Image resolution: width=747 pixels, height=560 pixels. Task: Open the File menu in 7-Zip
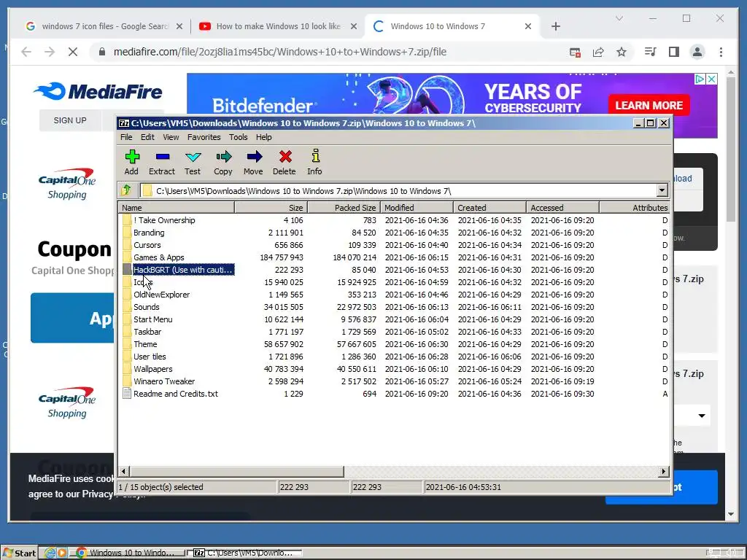(x=126, y=137)
